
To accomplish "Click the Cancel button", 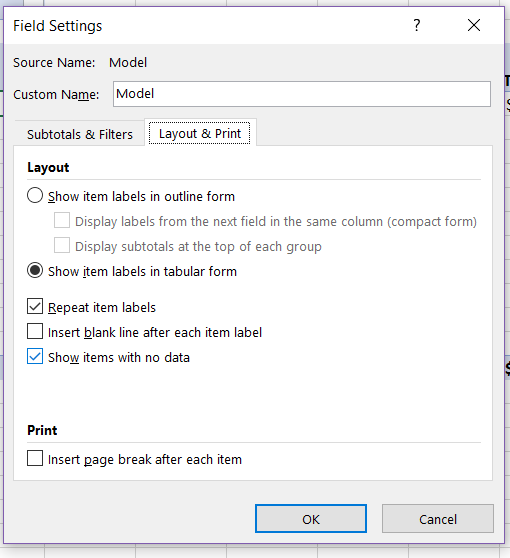I will point(438,518).
